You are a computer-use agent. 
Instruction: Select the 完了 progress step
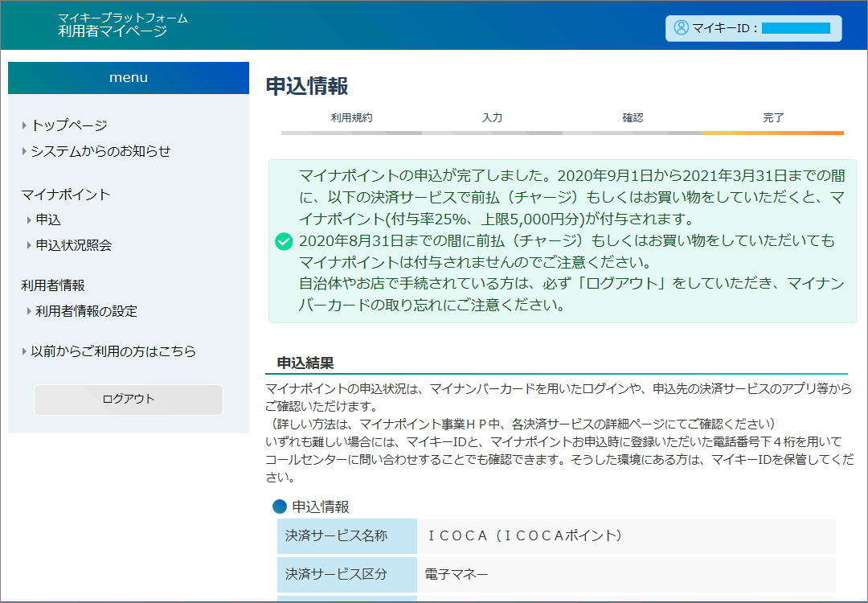point(773,118)
